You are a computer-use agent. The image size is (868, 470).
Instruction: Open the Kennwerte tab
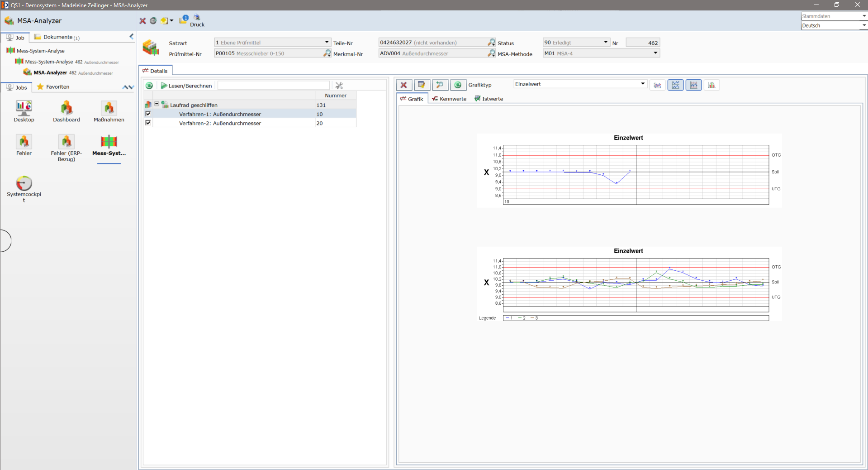[x=449, y=99]
